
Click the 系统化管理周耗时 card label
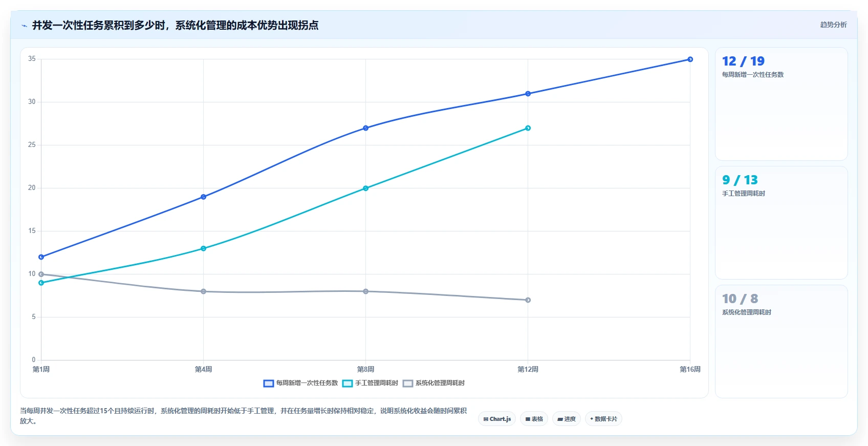747,312
